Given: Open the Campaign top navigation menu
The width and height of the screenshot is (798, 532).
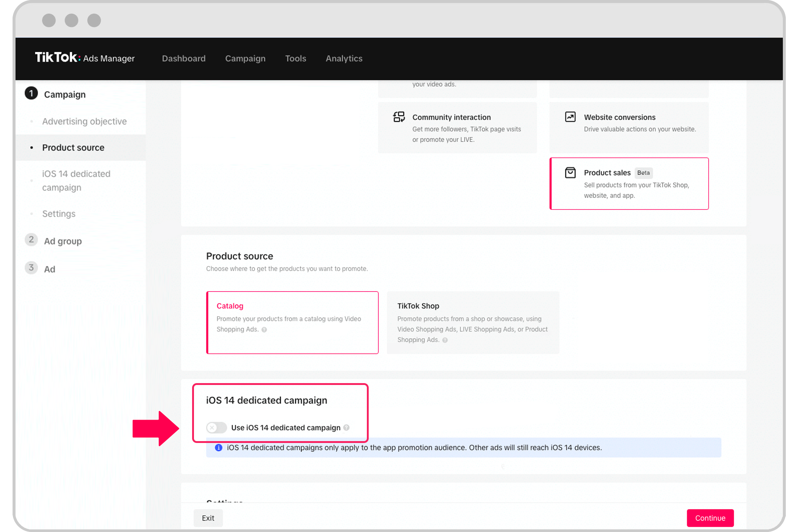Looking at the screenshot, I should click(245, 58).
